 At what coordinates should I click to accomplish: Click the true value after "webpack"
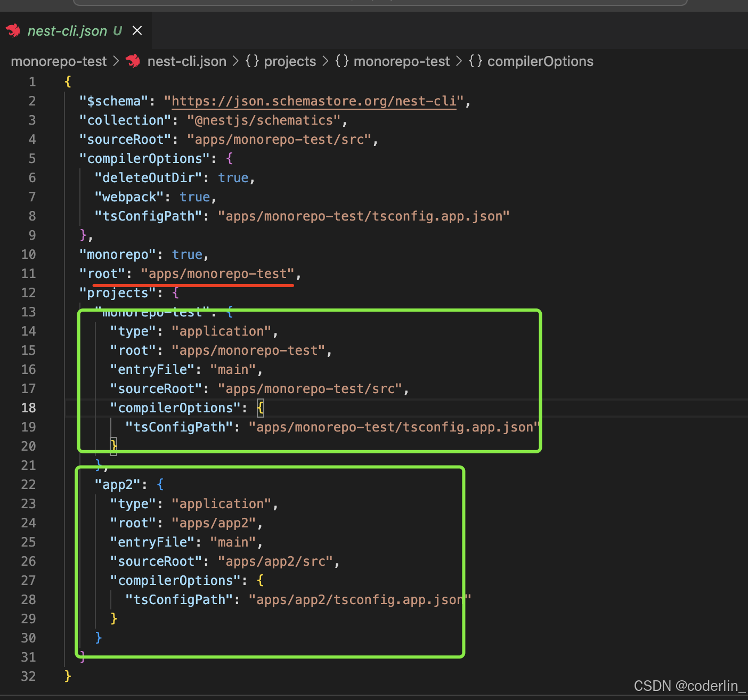[x=195, y=197]
